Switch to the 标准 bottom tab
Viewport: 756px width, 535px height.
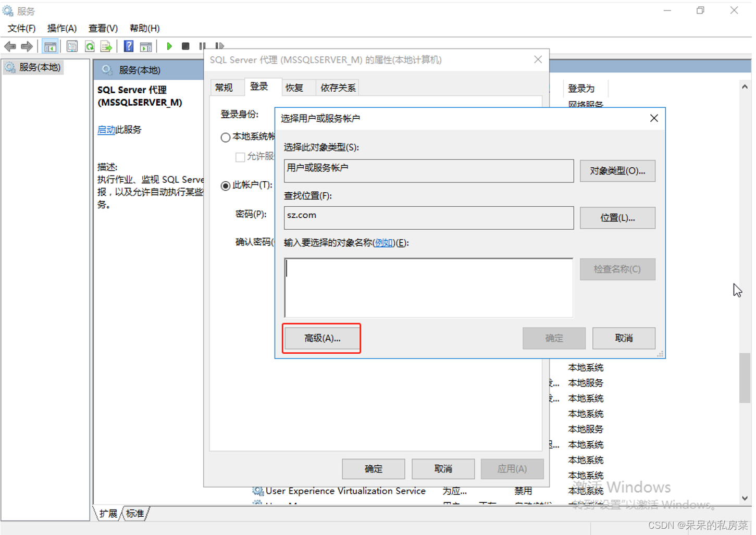pyautogui.click(x=135, y=514)
